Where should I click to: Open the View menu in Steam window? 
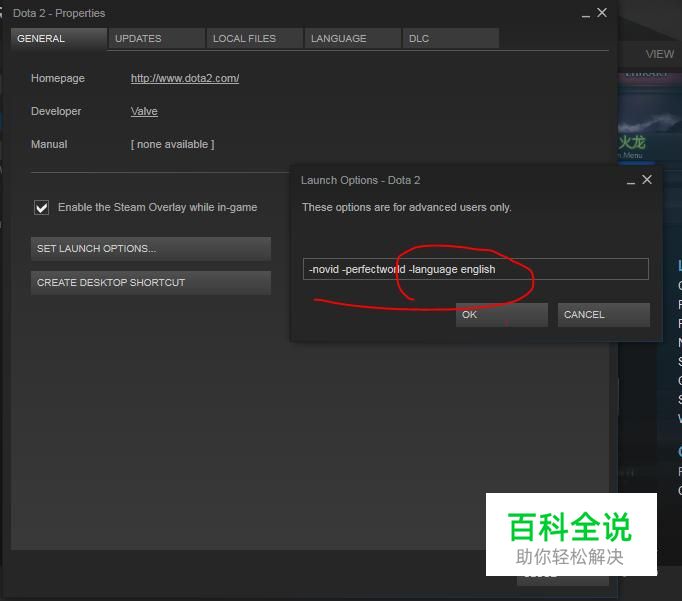coord(659,54)
